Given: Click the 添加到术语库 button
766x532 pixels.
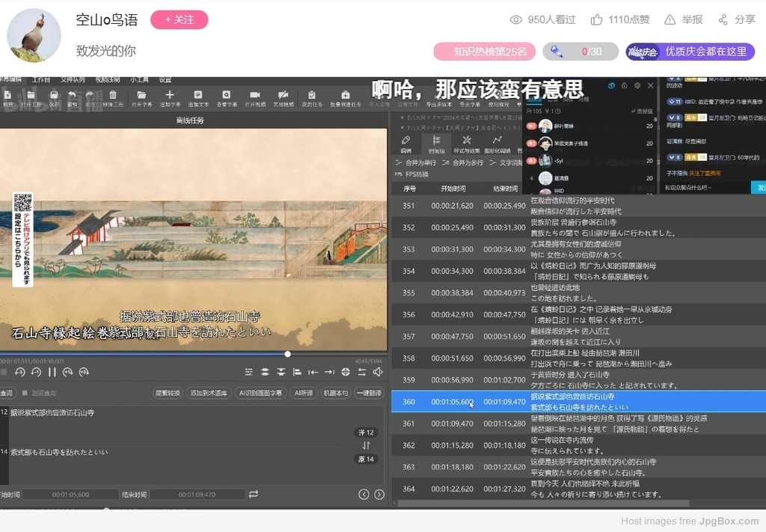Looking at the screenshot, I should [208, 393].
